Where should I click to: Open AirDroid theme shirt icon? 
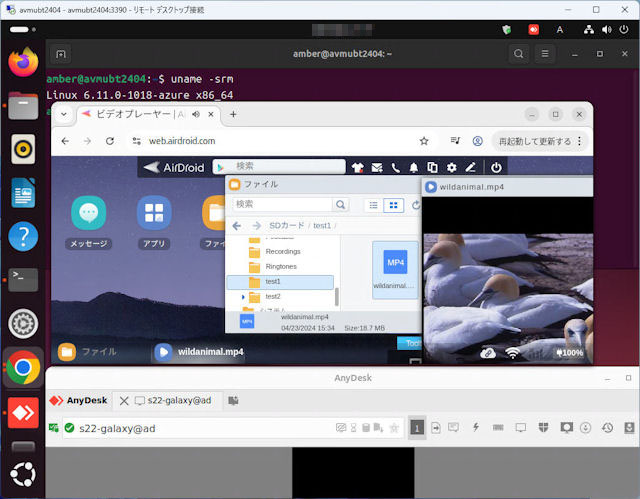[358, 167]
